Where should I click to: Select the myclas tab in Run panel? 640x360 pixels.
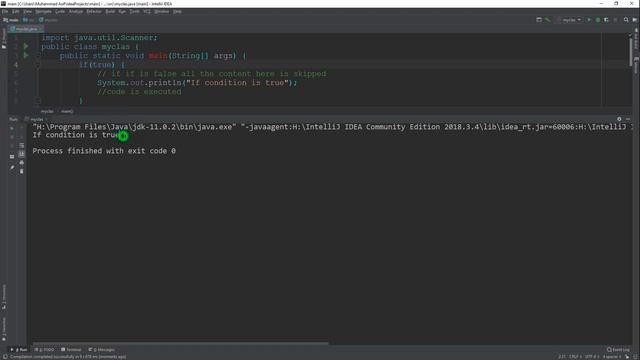tap(36, 119)
